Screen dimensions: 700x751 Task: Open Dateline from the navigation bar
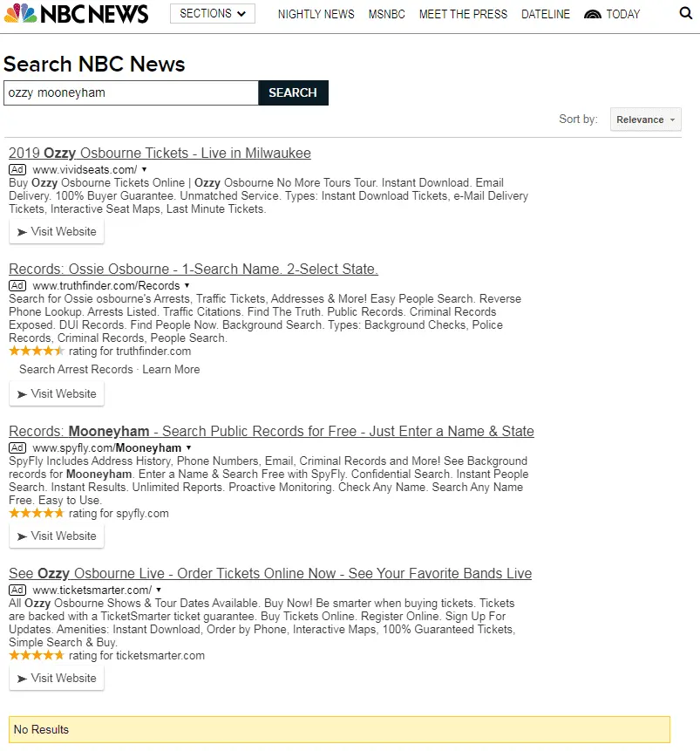coord(546,14)
